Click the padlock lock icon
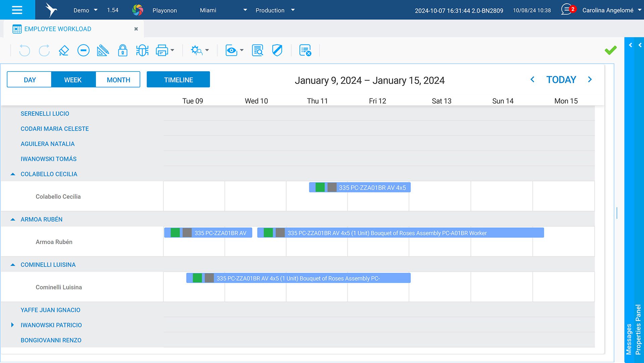 click(x=122, y=51)
